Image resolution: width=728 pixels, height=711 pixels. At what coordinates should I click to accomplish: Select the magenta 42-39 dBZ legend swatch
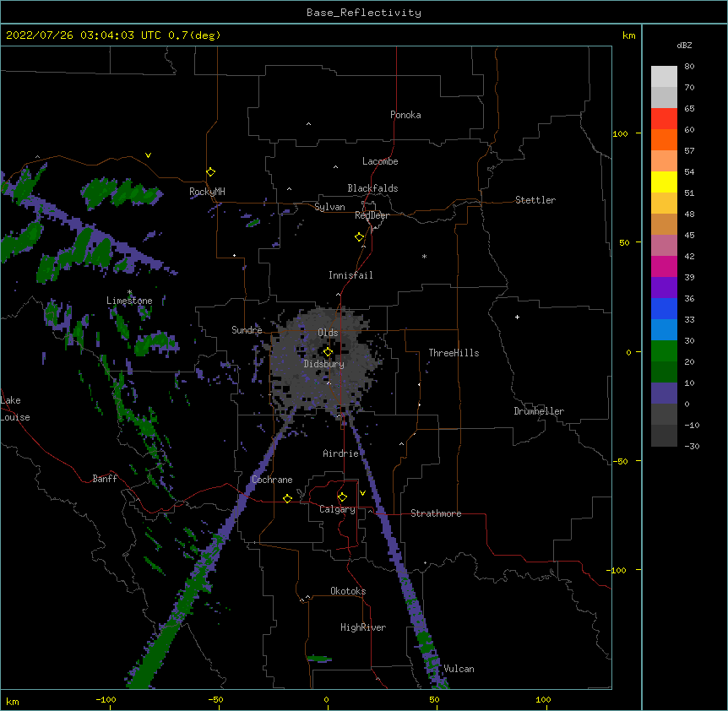click(x=664, y=267)
